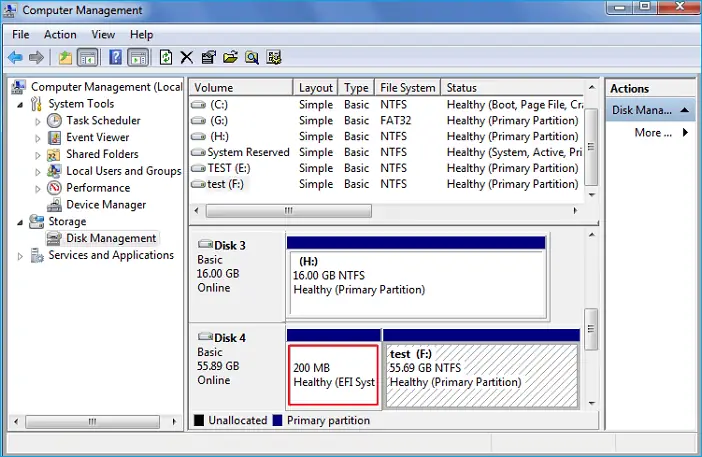Click the System Tools wrench icon
Screen dimensions: 702x457
pyautogui.click(x=36, y=104)
